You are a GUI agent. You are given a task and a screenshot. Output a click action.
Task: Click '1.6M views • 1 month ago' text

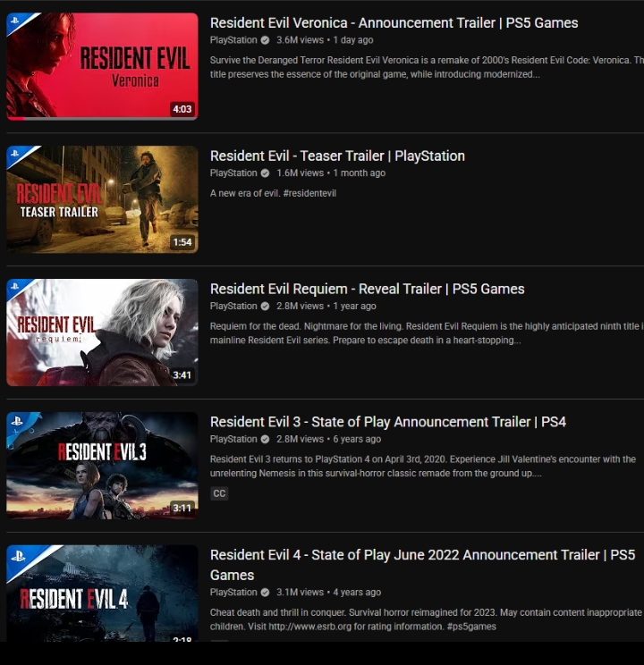pyautogui.click(x=331, y=173)
